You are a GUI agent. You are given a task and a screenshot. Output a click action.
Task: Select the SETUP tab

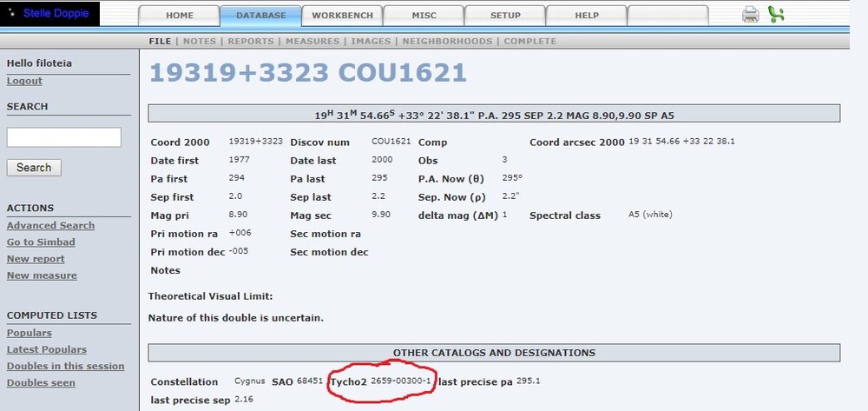click(505, 16)
